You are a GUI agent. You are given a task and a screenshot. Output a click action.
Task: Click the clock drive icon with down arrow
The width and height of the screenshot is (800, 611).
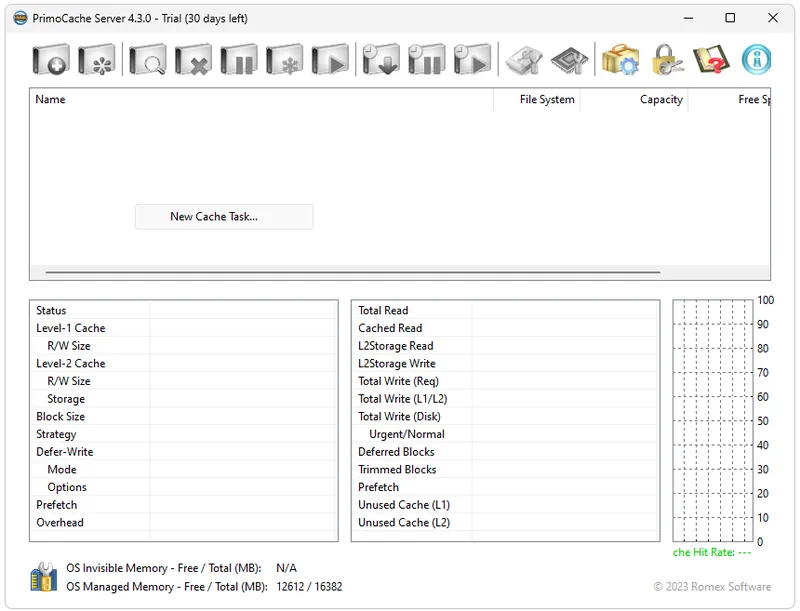381,60
